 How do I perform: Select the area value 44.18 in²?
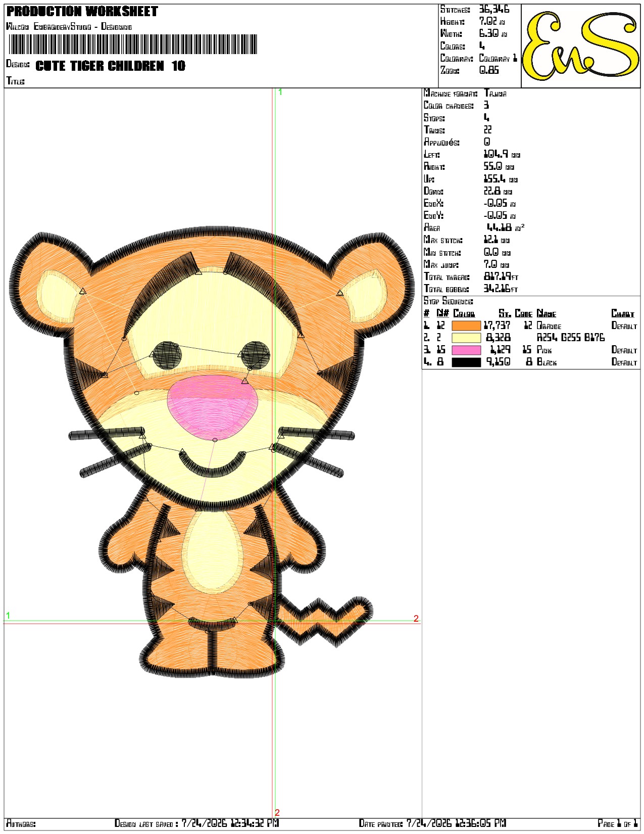[x=506, y=227]
